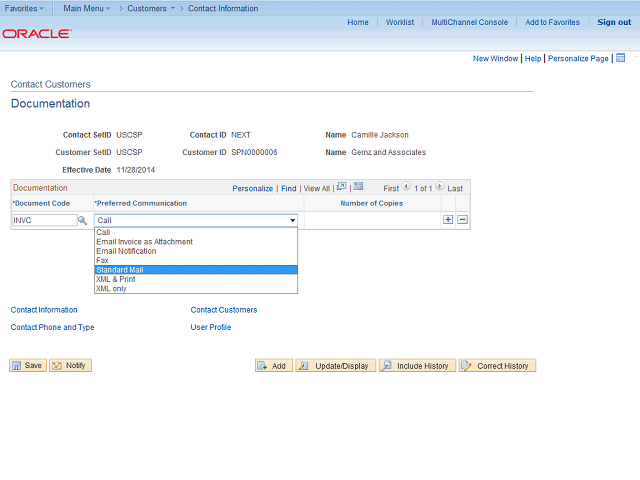The width and height of the screenshot is (640, 480).
Task: Click Gemz and Associates name
Action: (389, 152)
